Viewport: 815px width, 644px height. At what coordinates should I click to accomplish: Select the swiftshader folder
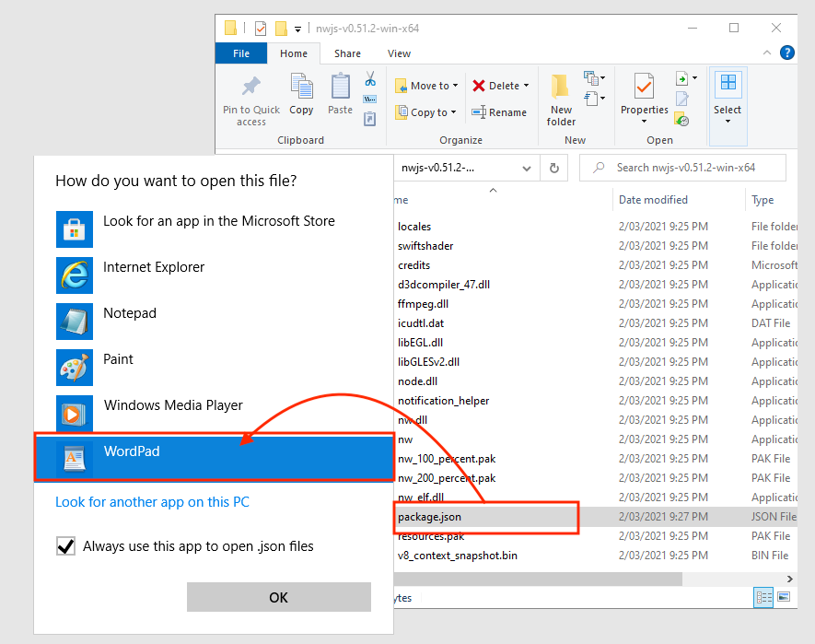coord(425,246)
